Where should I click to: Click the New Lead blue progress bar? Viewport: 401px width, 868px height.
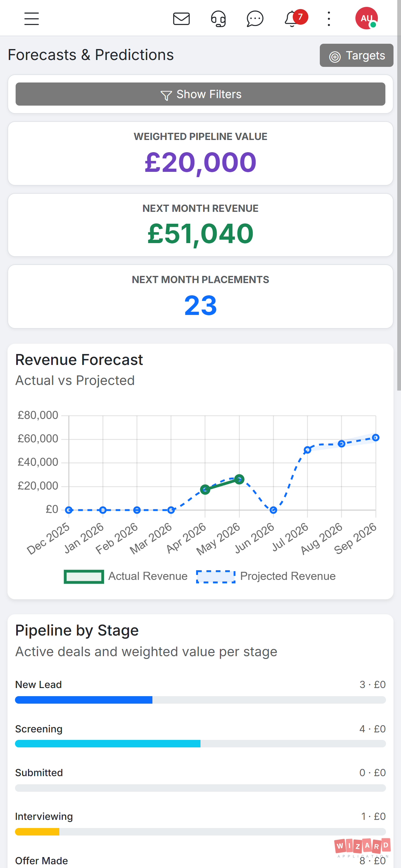click(84, 700)
